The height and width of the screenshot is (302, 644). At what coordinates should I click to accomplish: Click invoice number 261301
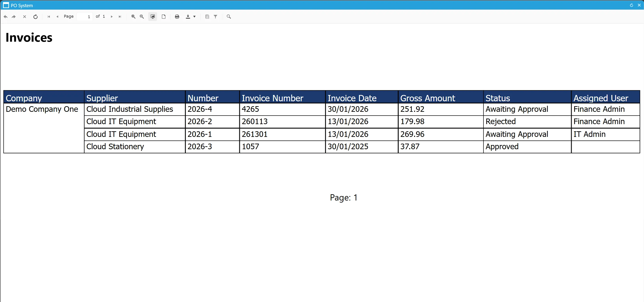[282, 134]
